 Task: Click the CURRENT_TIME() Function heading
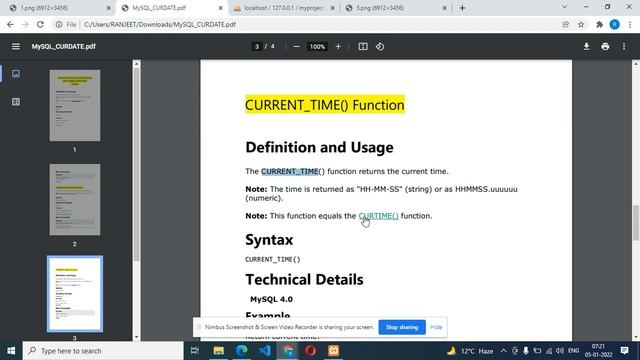point(325,105)
